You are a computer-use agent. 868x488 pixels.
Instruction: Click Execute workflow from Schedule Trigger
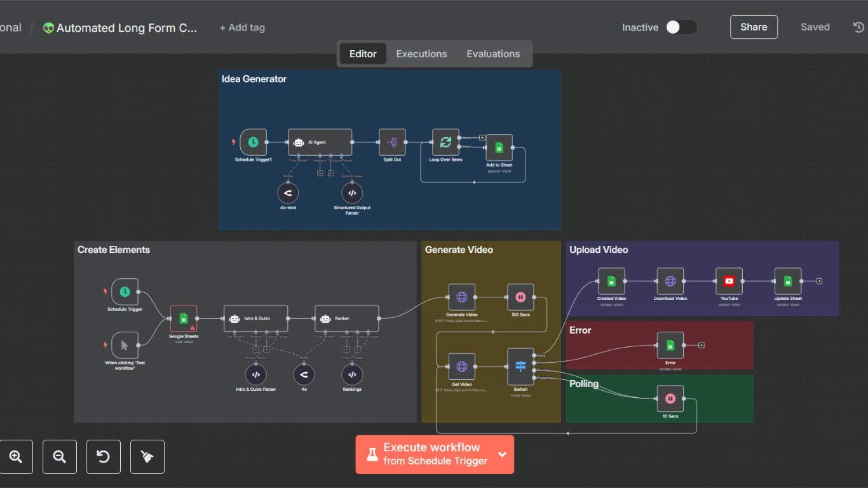tap(427, 454)
